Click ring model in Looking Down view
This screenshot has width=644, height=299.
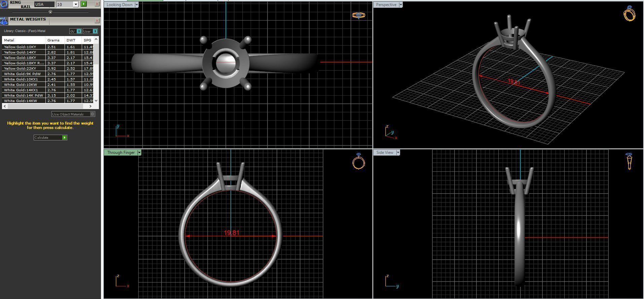click(x=225, y=63)
